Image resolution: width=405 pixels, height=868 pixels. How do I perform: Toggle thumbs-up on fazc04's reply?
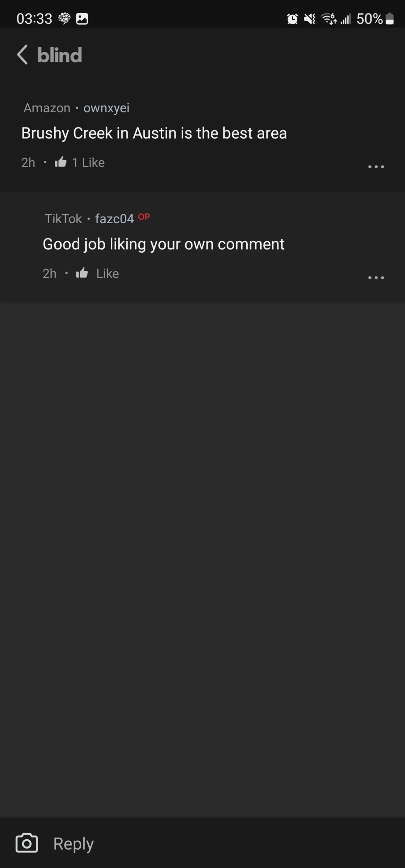[82, 273]
